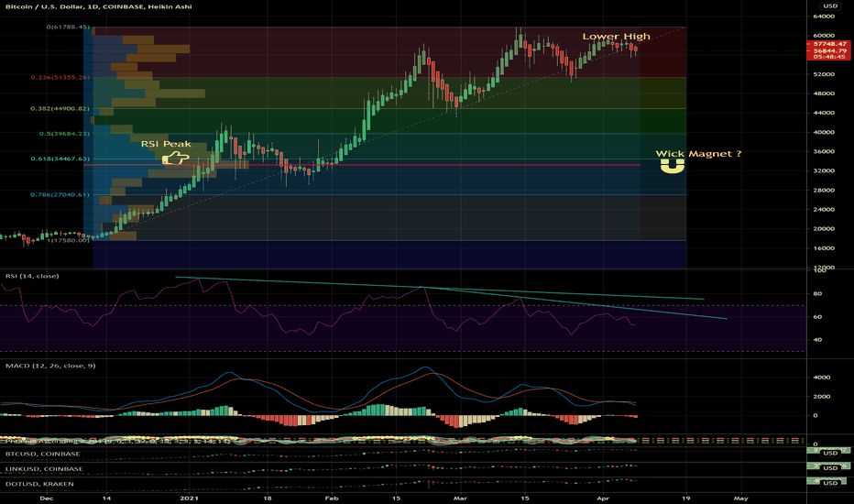Click 'May' on the time axis
854x504 pixels.
[740, 498]
